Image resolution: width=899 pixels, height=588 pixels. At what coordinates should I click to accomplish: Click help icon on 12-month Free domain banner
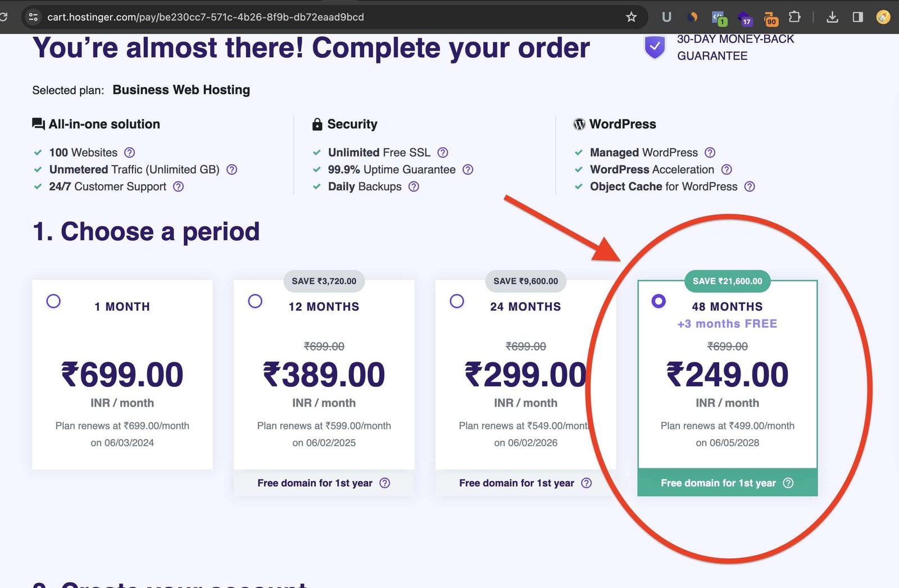pos(384,483)
